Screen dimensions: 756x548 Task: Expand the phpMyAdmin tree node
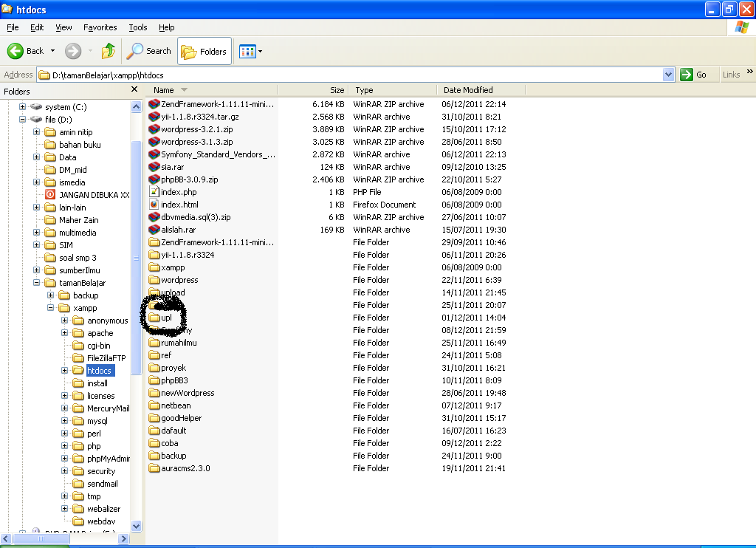[x=64, y=459]
